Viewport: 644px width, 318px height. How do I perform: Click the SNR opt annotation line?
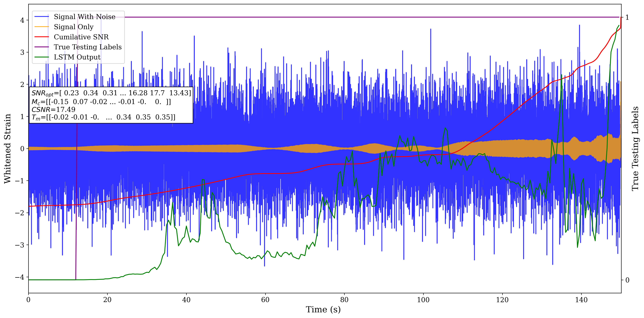click(111, 93)
